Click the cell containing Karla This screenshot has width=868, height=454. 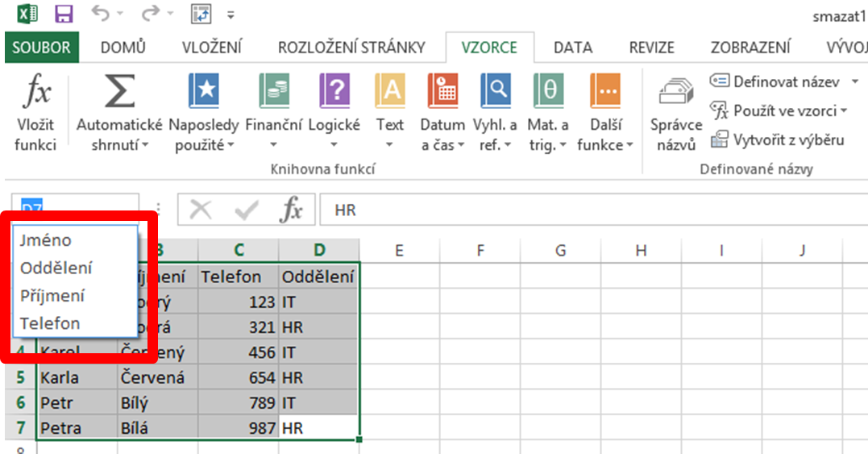coord(77,377)
